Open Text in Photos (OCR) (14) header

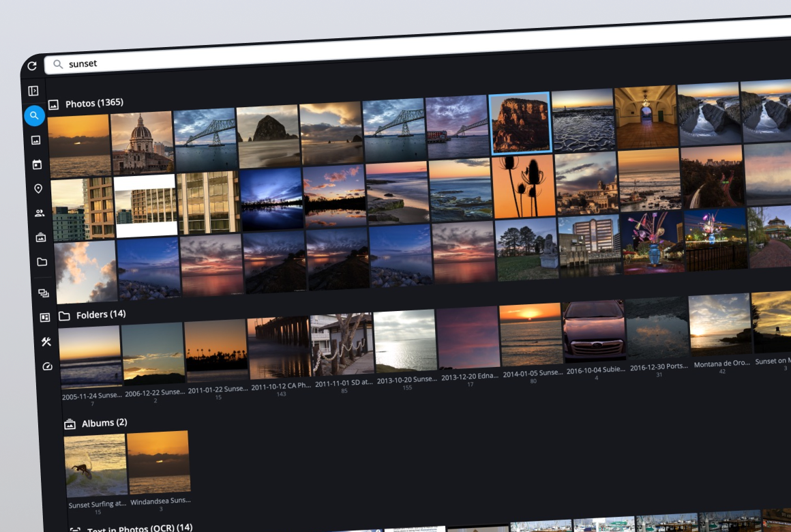(132, 528)
